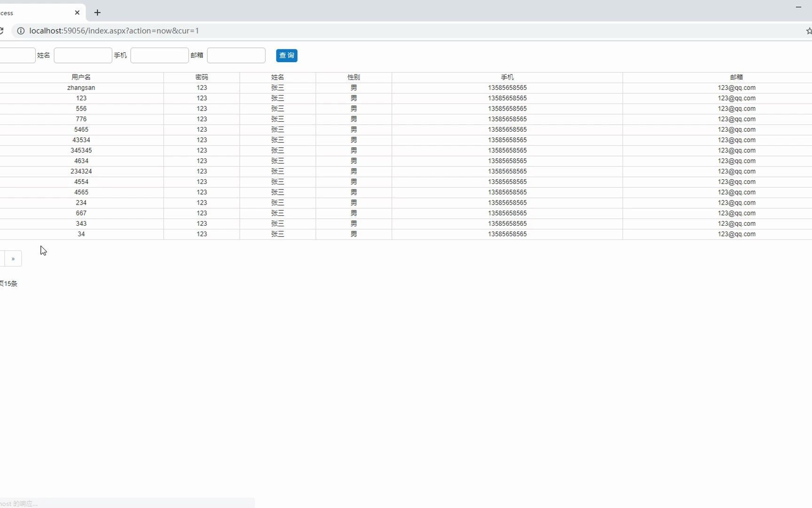Click the 手机 column header in table
This screenshot has width=812, height=508.
click(507, 77)
